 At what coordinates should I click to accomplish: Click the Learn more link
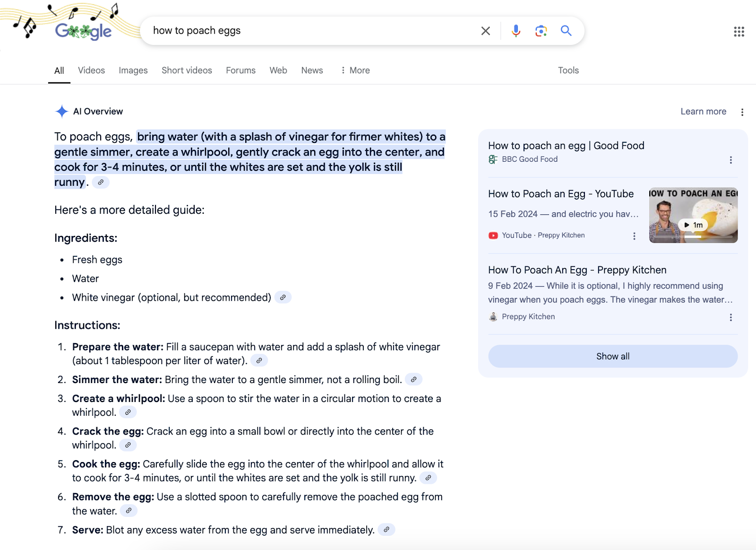pyautogui.click(x=703, y=112)
